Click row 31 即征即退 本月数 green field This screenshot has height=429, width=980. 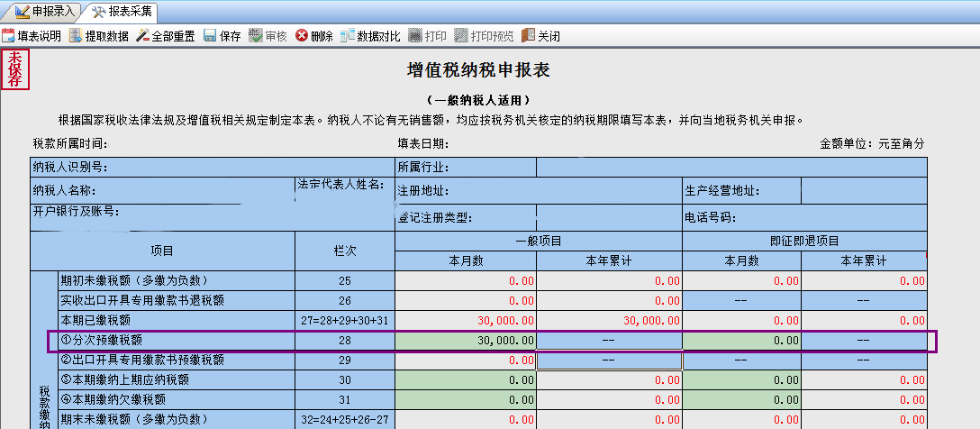click(x=742, y=399)
